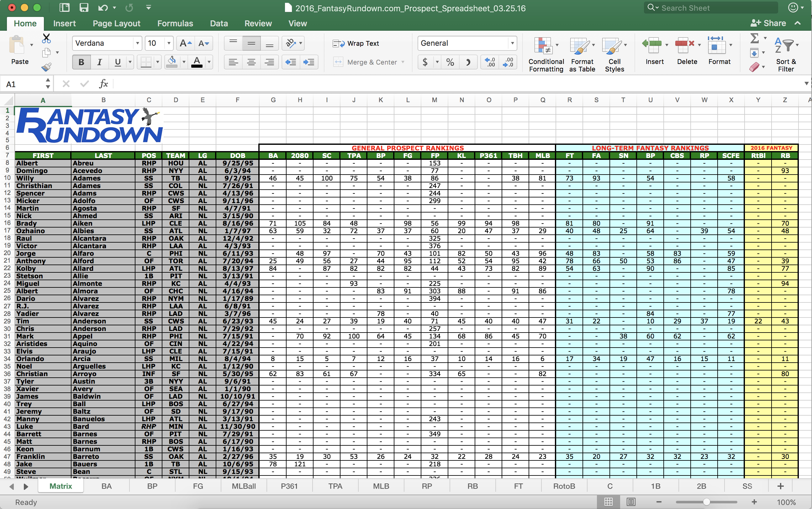
Task: Click the Format Painter brush icon
Action: tap(46, 67)
